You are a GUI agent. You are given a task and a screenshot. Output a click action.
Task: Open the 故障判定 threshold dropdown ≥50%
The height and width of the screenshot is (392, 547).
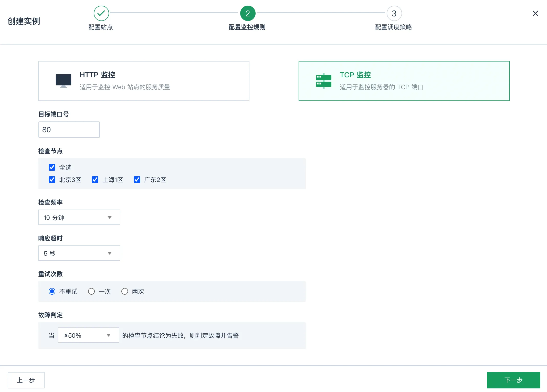pos(89,335)
